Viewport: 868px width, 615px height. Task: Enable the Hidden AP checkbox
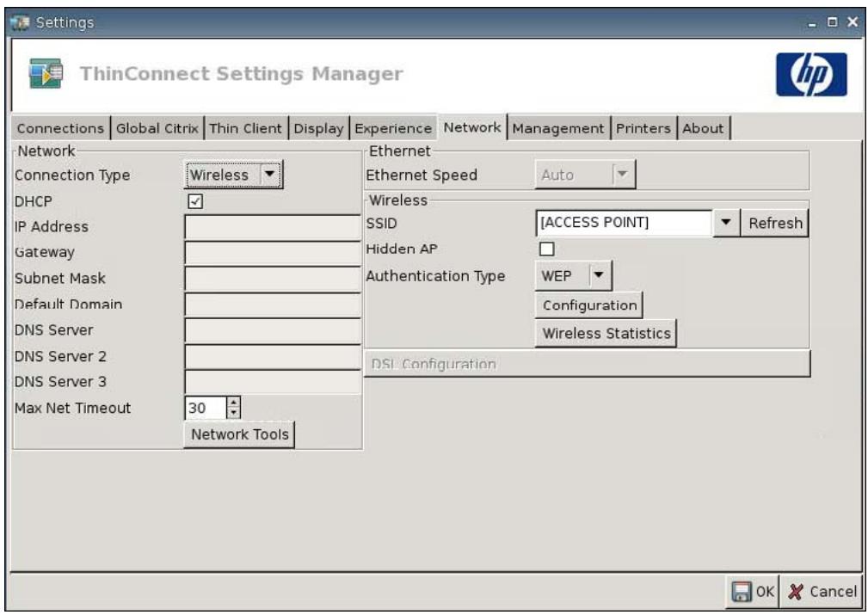click(546, 249)
